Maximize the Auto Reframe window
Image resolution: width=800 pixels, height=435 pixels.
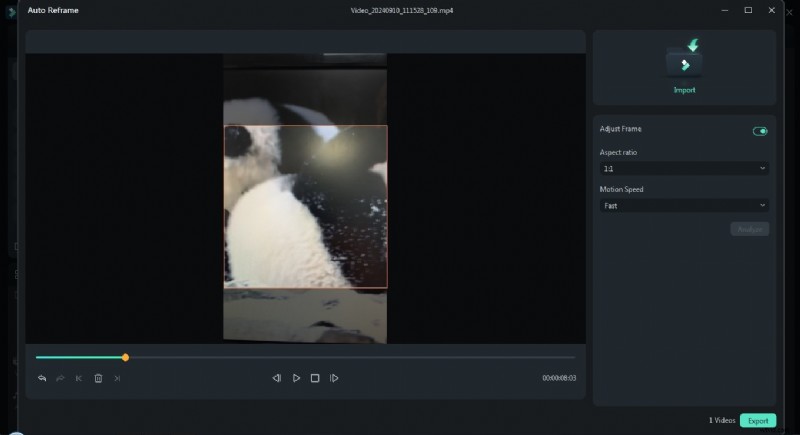[748, 10]
